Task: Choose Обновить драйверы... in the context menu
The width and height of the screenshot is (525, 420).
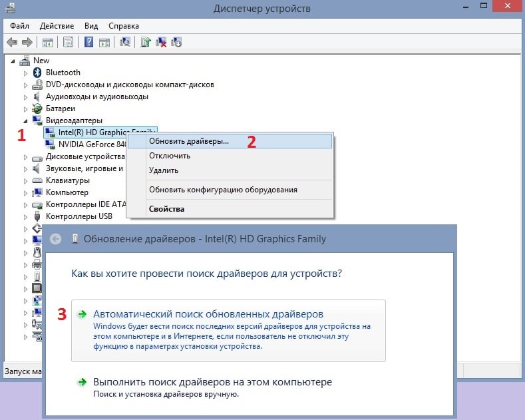Action: click(x=230, y=141)
